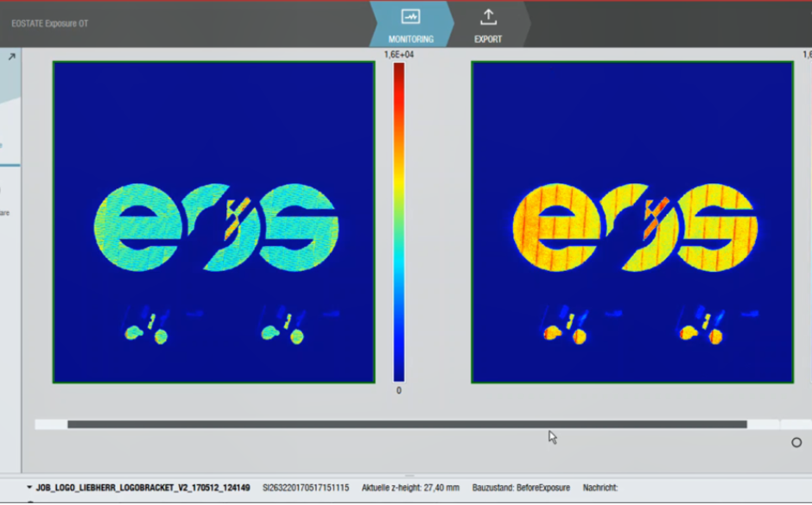Switch to the EXPORT tab
This screenshot has height=505, width=812.
(x=488, y=24)
